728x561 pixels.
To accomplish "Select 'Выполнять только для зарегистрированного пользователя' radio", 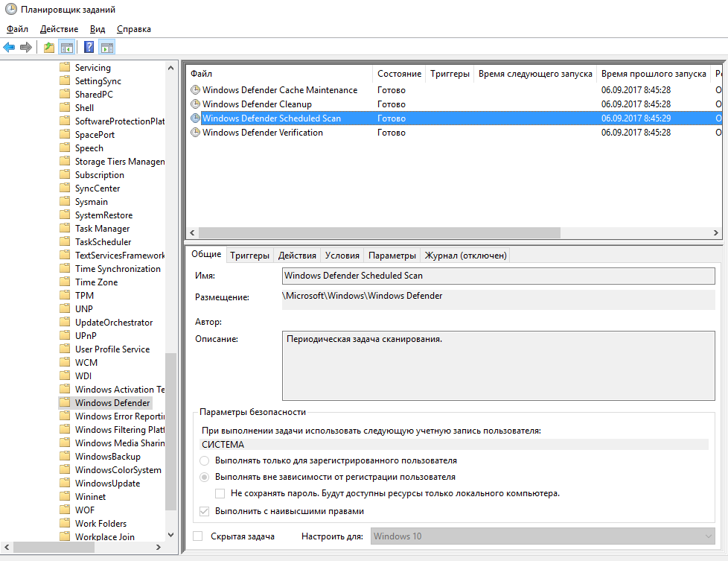I will click(205, 461).
